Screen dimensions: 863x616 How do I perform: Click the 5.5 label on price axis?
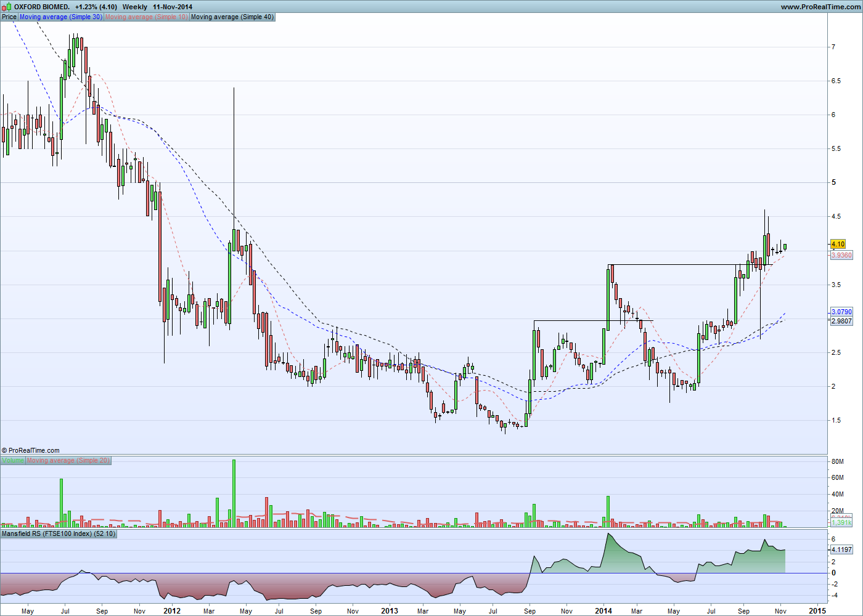point(836,149)
